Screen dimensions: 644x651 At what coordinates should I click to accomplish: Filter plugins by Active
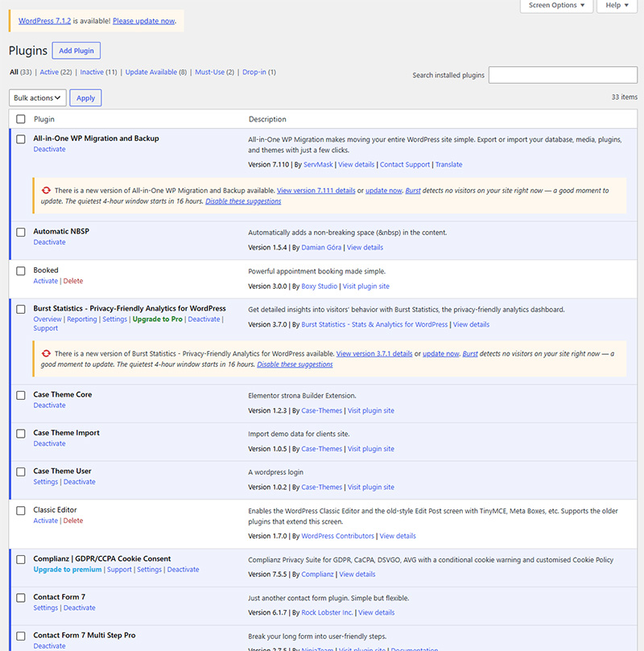[49, 72]
